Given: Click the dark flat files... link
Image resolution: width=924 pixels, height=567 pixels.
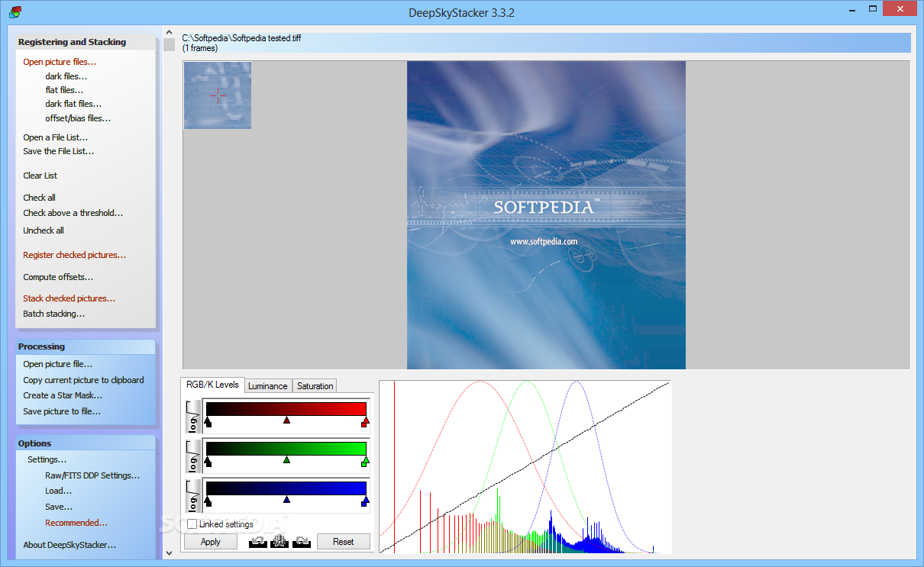Looking at the screenshot, I should (x=73, y=104).
